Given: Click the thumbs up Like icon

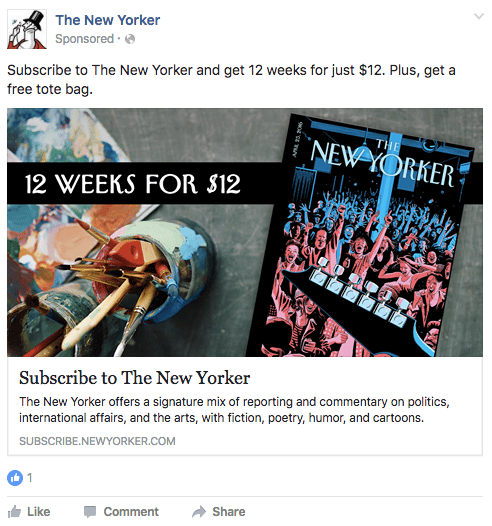Looking at the screenshot, I should point(14,512).
